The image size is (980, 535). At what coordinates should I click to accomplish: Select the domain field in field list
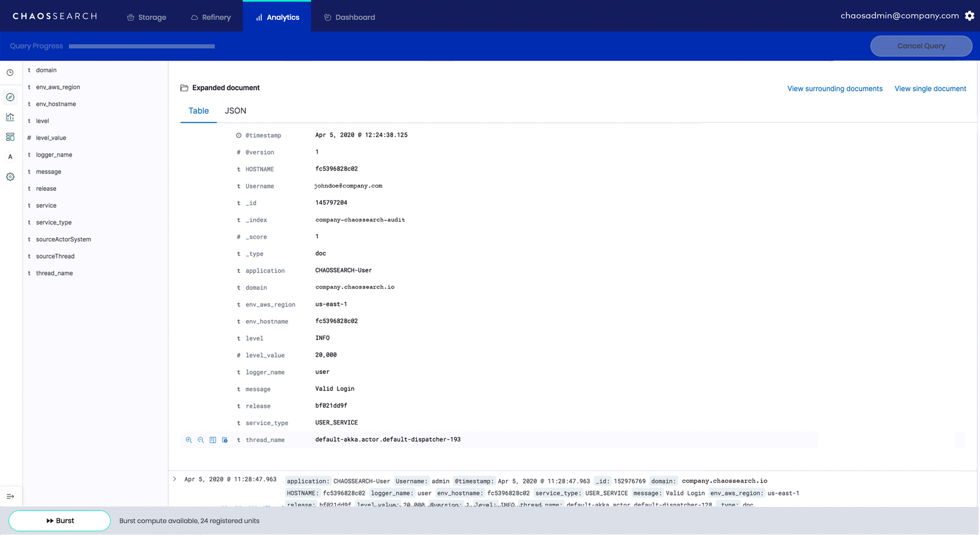click(46, 70)
